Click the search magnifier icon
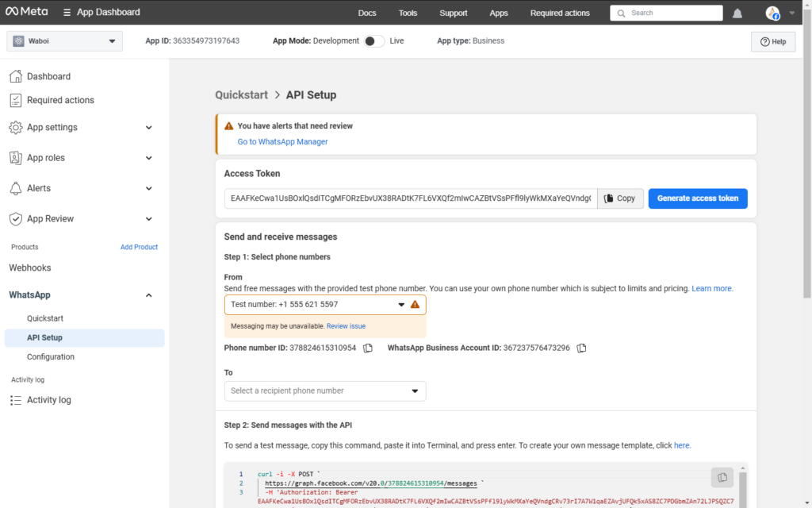This screenshot has height=508, width=812. (621, 13)
